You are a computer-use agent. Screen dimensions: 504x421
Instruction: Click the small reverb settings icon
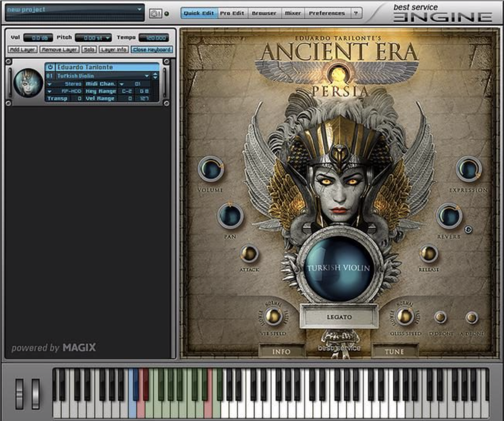pyautogui.click(x=468, y=229)
